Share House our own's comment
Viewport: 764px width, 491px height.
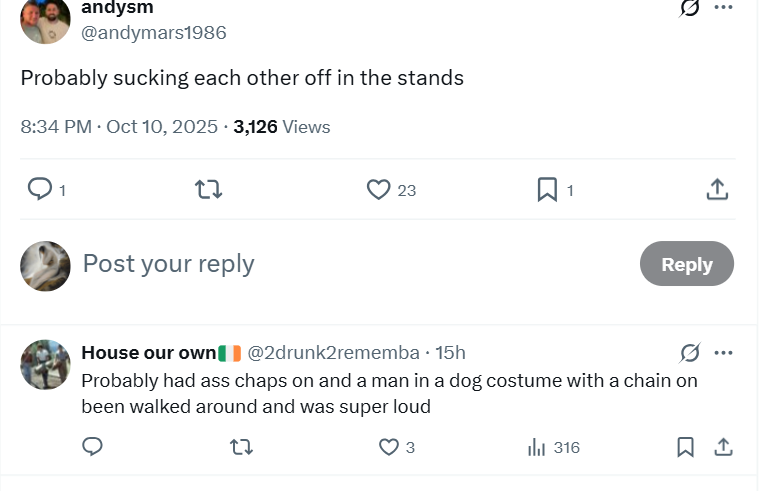[x=723, y=447]
